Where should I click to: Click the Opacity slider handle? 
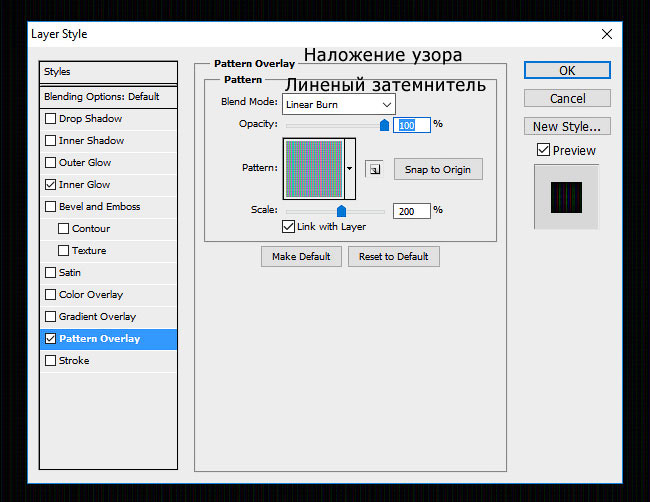point(384,125)
